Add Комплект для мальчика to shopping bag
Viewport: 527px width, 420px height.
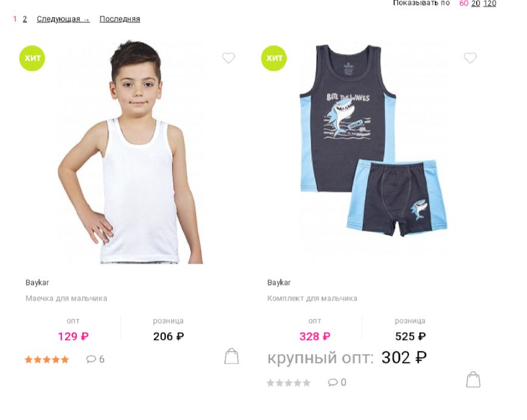(473, 379)
